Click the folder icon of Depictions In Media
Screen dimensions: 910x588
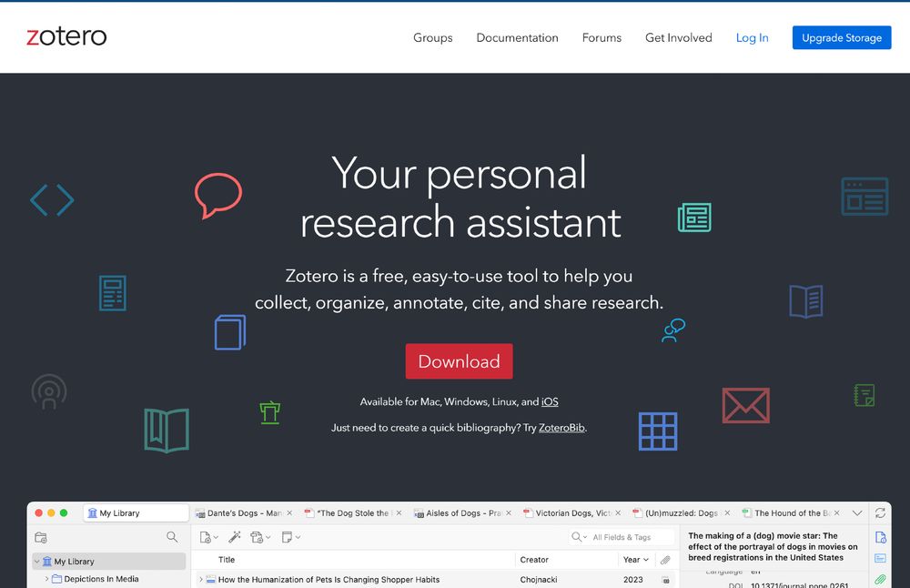click(56, 579)
